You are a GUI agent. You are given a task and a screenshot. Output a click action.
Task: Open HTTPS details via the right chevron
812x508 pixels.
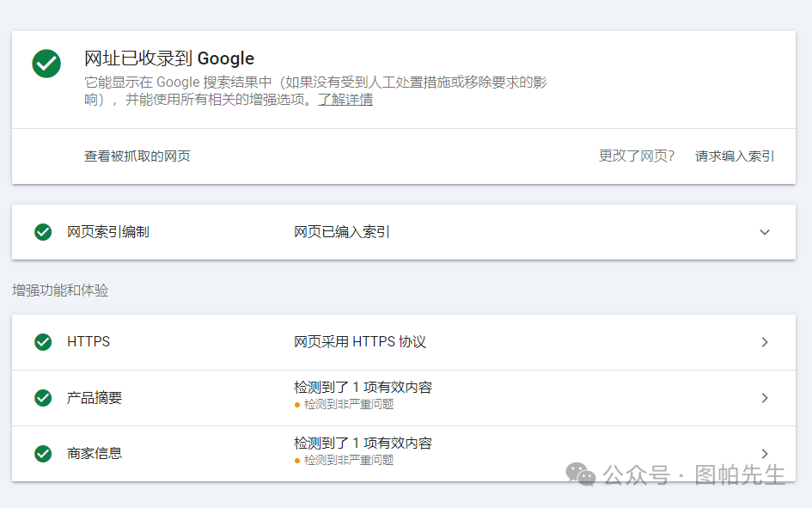(x=765, y=342)
